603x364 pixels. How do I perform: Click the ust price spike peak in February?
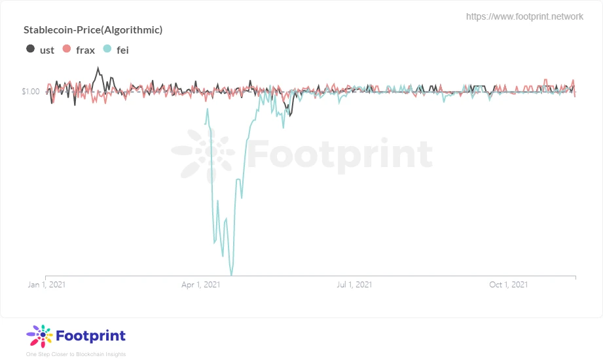click(98, 68)
